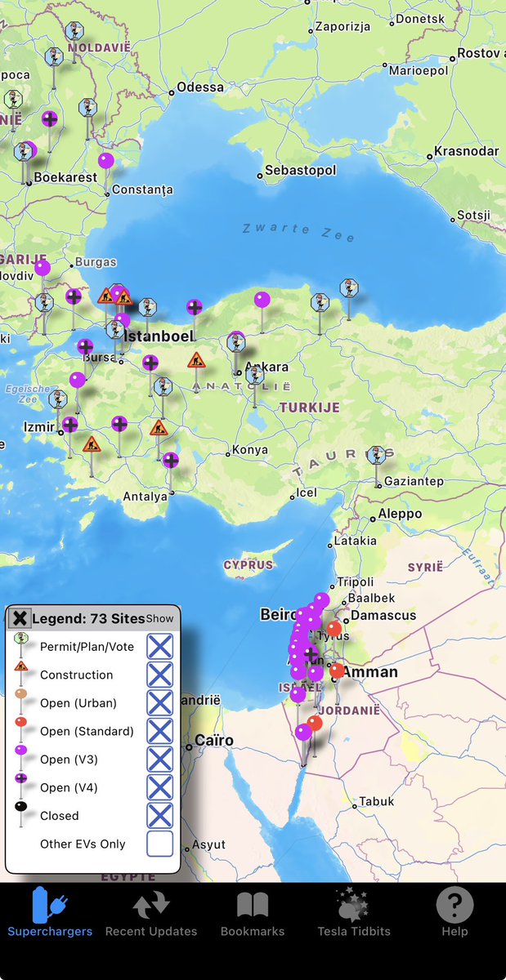Screen dimensions: 506x980
Task: Select the southernmost purple pin in Israel
Action: [303, 732]
